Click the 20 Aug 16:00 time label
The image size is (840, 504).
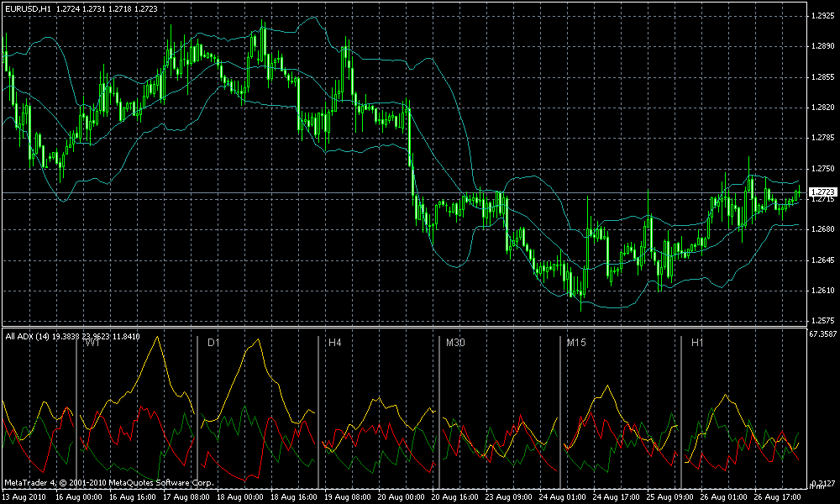click(x=455, y=497)
